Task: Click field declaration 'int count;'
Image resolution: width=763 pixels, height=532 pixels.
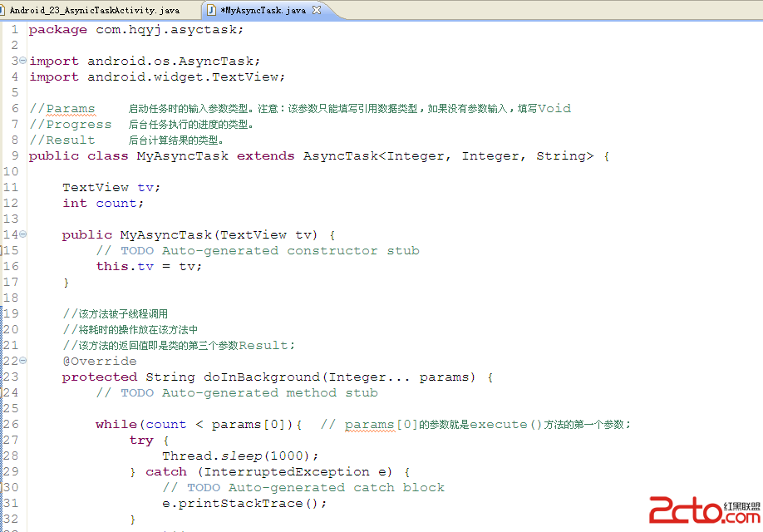Action: pyautogui.click(x=103, y=203)
